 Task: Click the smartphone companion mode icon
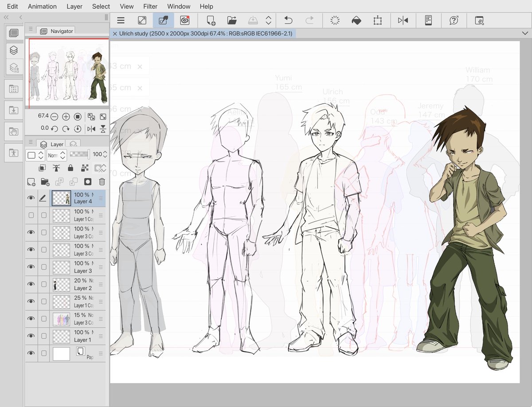pos(428,20)
